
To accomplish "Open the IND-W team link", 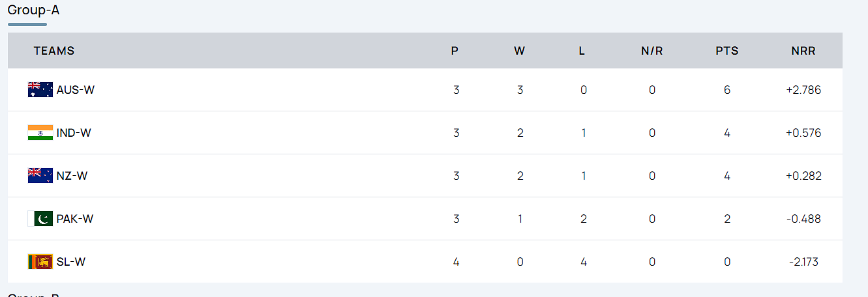I will click(74, 133).
